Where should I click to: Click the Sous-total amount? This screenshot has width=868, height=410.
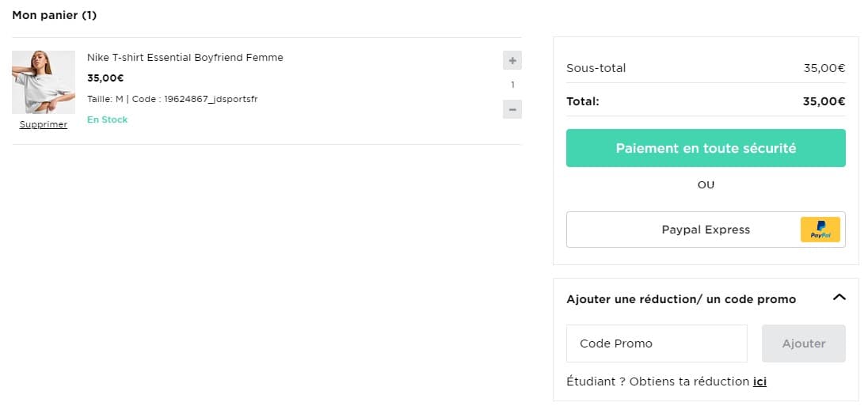coord(824,68)
